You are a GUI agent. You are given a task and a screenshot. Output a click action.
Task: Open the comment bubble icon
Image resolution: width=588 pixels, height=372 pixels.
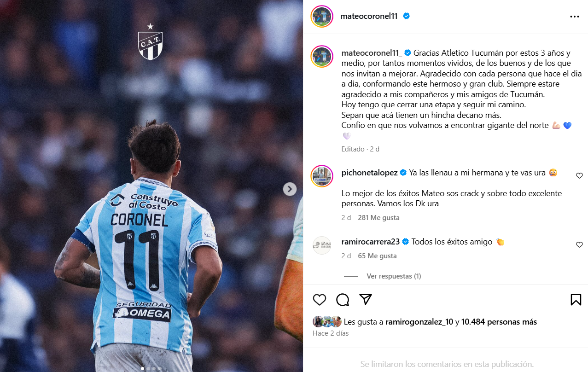[343, 300]
